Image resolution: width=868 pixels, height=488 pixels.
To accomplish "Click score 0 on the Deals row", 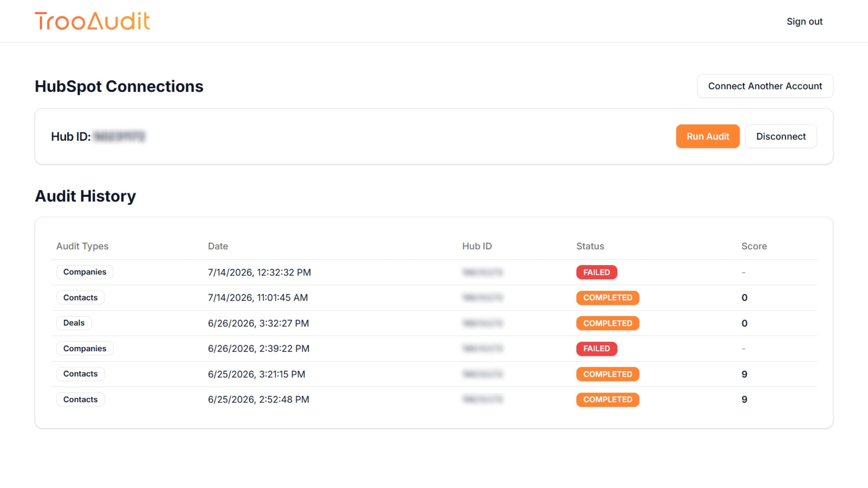I will point(744,323).
